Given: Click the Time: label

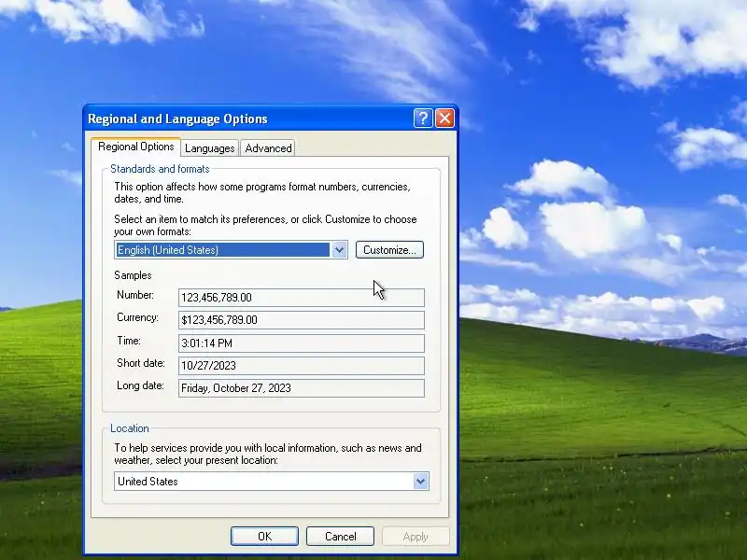Looking at the screenshot, I should pyautogui.click(x=129, y=341).
